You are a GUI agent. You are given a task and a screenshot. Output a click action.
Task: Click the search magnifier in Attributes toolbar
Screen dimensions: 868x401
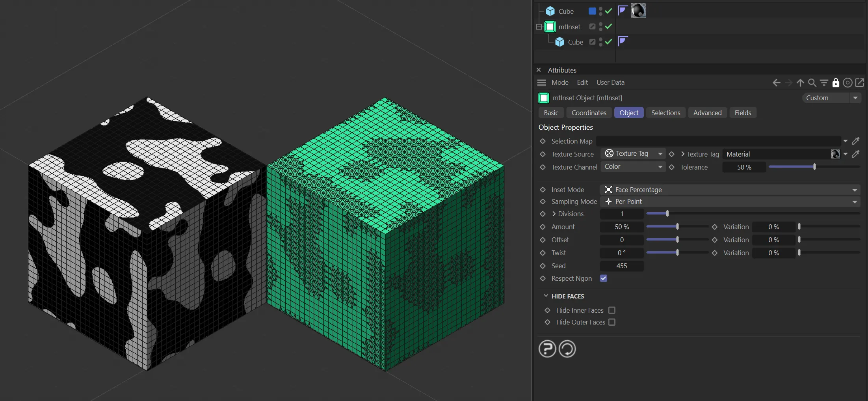tap(812, 83)
